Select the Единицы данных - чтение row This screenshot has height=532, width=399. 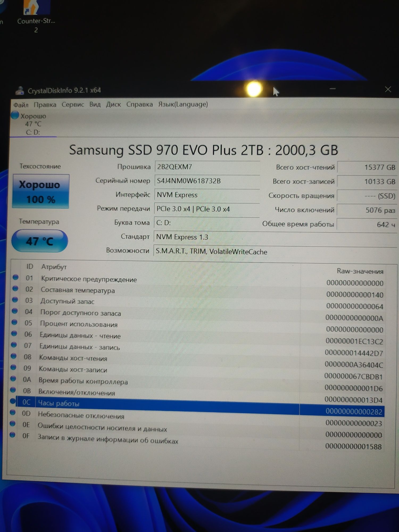pyautogui.click(x=198, y=338)
